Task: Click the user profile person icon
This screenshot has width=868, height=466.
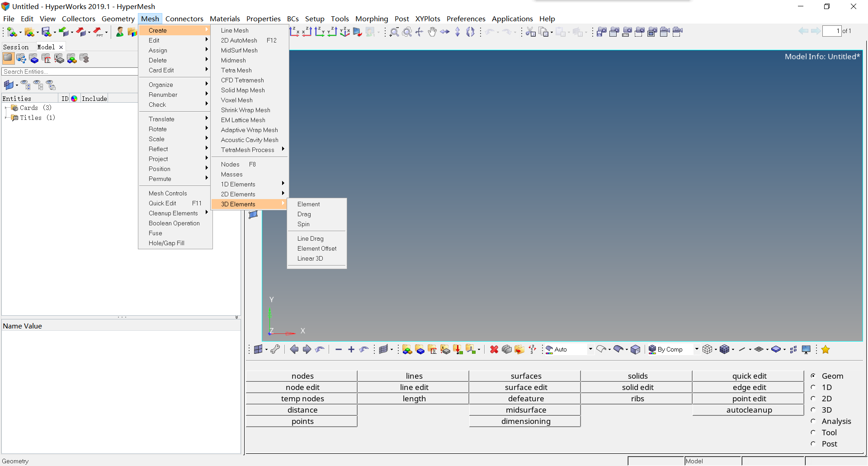Action: (x=120, y=32)
